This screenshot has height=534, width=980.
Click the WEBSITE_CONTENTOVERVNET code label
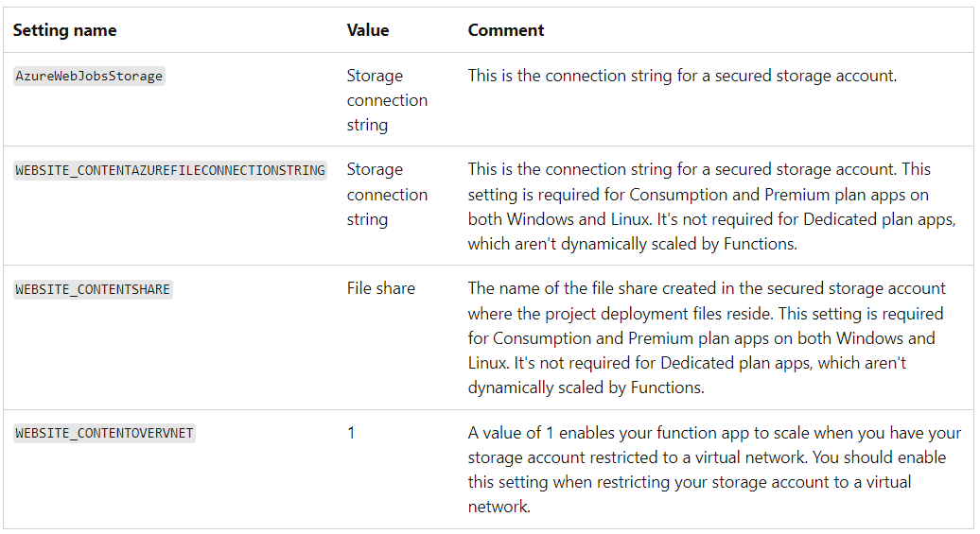click(104, 433)
